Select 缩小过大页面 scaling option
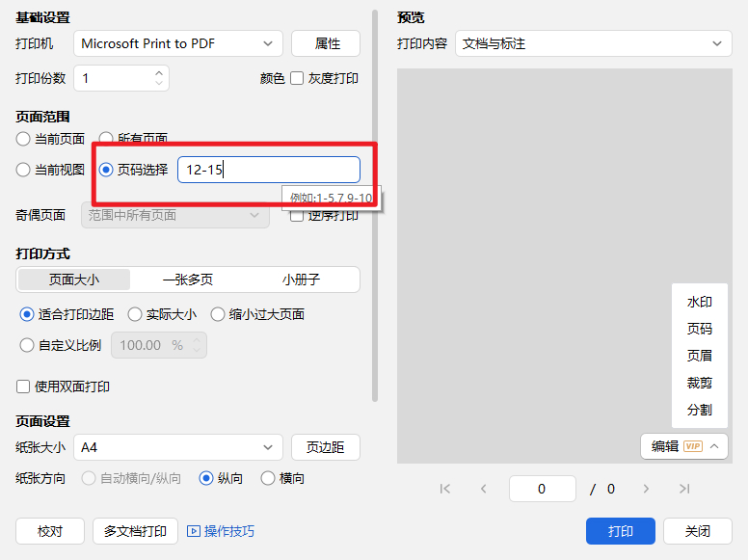This screenshot has width=748, height=560. tap(218, 314)
